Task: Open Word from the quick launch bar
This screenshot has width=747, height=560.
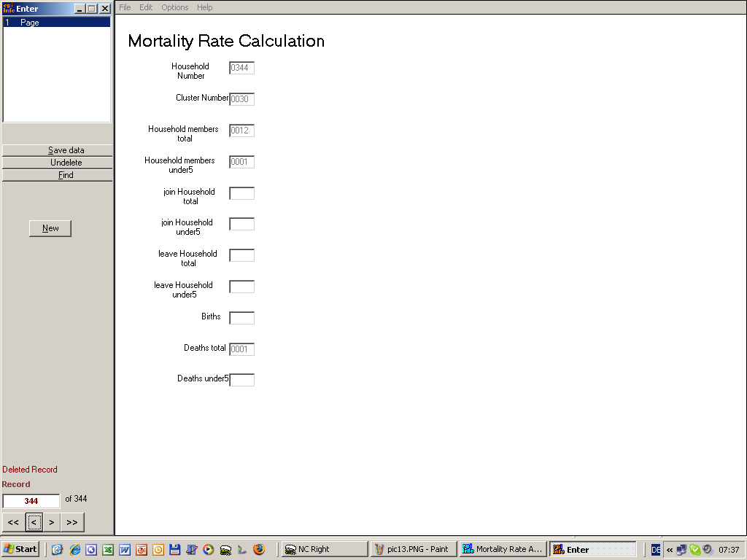Action: pos(125,550)
